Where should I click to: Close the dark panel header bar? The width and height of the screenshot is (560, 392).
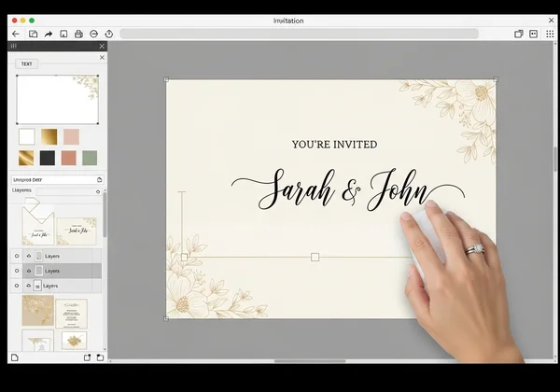pyautogui.click(x=102, y=46)
